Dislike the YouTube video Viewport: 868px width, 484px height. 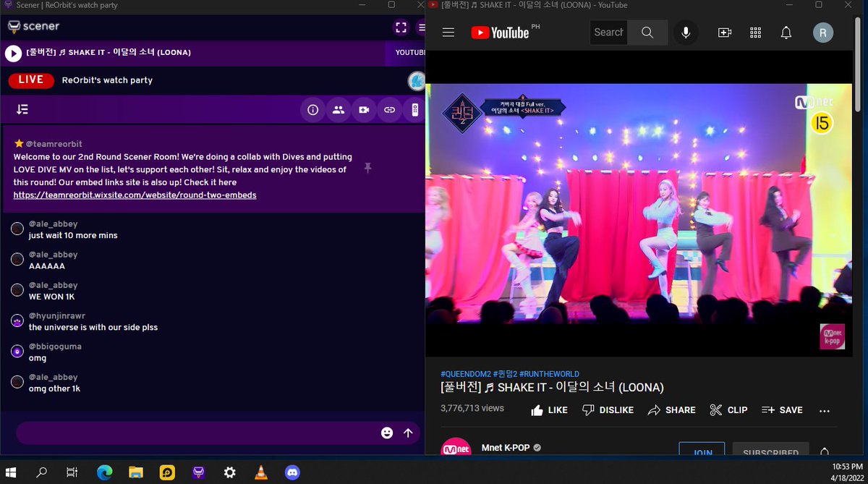pyautogui.click(x=608, y=410)
